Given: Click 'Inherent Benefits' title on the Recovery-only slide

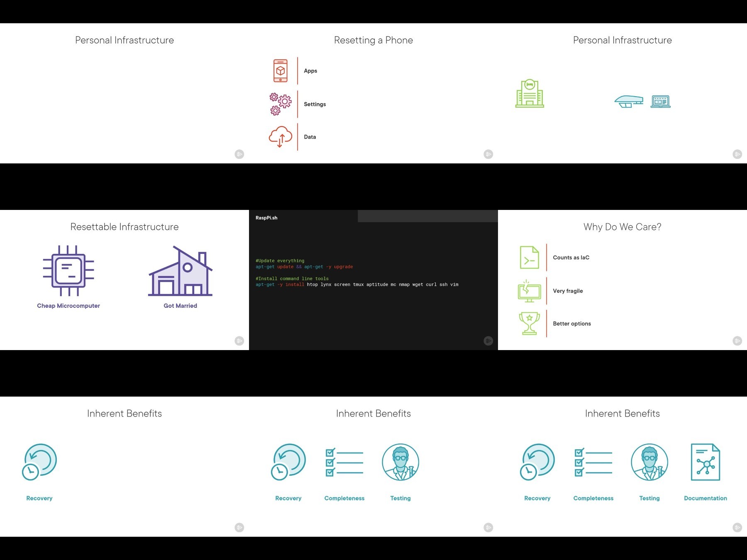Looking at the screenshot, I should click(x=124, y=414).
